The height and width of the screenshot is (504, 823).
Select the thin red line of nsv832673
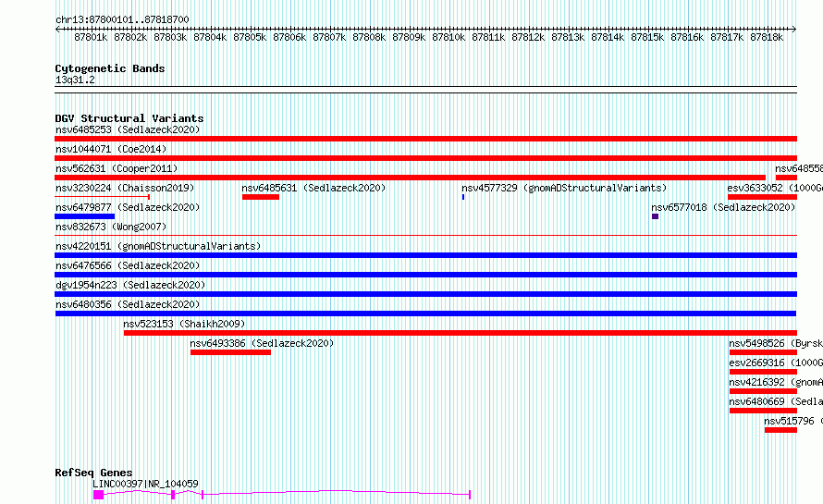click(x=425, y=236)
